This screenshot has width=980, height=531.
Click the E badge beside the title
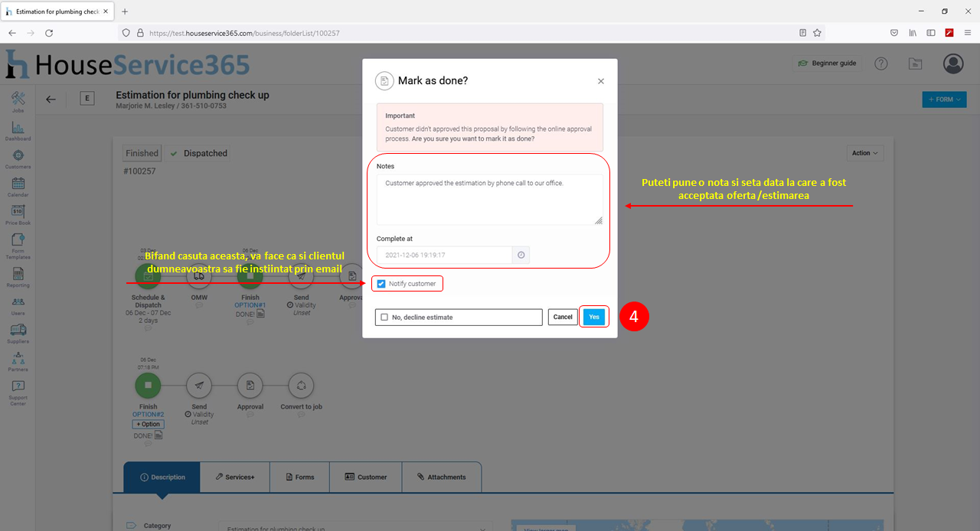coord(87,98)
